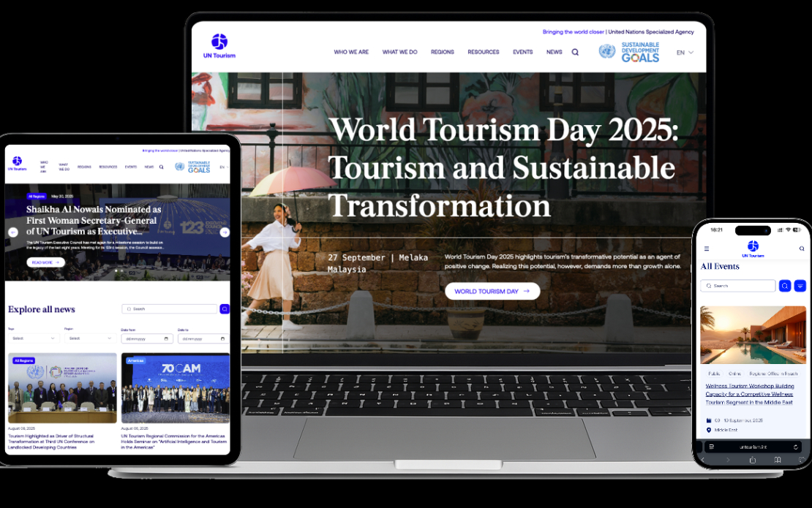Open RESOURCES menu on the laptop site
Screen dimensions: 812x508
[483, 52]
